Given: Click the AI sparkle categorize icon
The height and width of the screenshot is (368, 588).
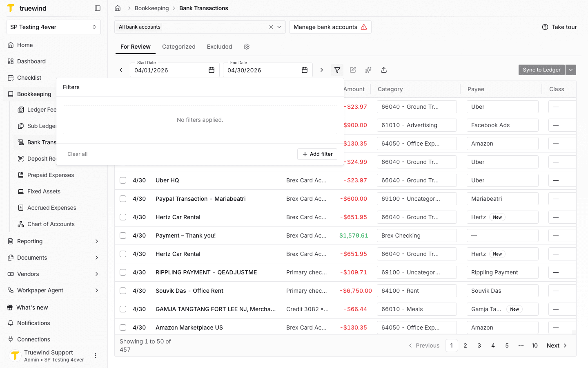Looking at the screenshot, I should [x=368, y=70].
